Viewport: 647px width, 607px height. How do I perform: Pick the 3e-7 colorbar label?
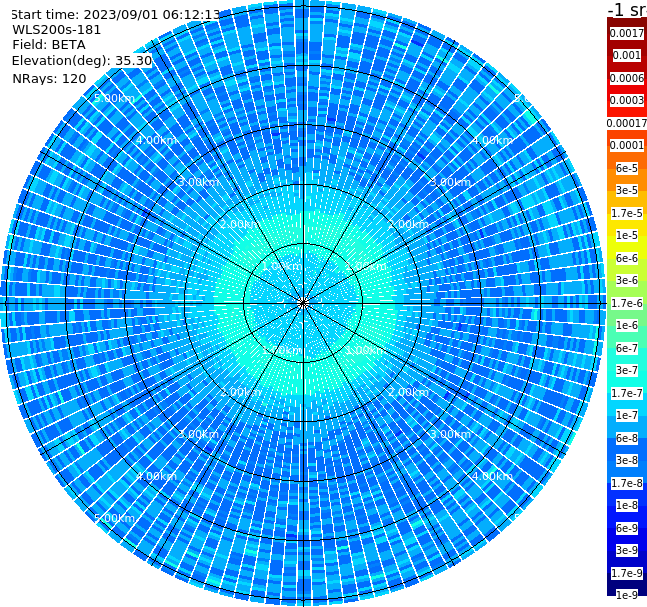point(627,370)
